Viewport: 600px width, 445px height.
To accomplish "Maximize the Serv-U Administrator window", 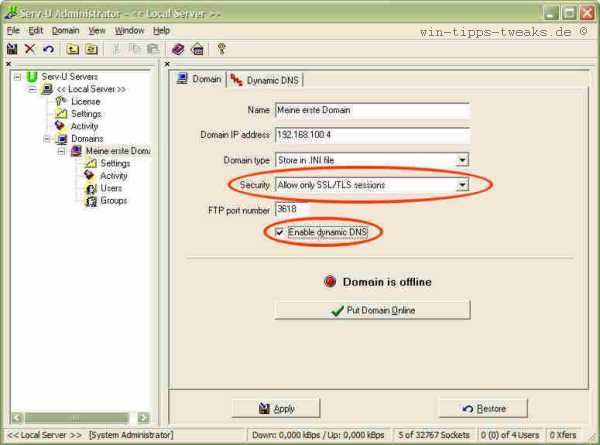I will coord(569,13).
